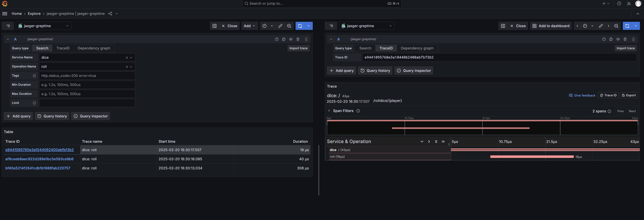Open the share icon in breadcrumb bar
This screenshot has height=220, width=644.
pos(110,13)
